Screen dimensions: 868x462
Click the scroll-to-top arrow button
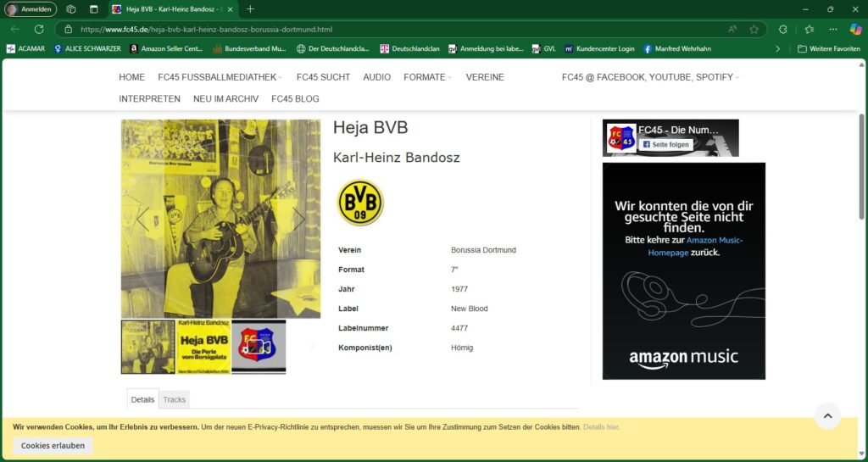pyautogui.click(x=827, y=416)
